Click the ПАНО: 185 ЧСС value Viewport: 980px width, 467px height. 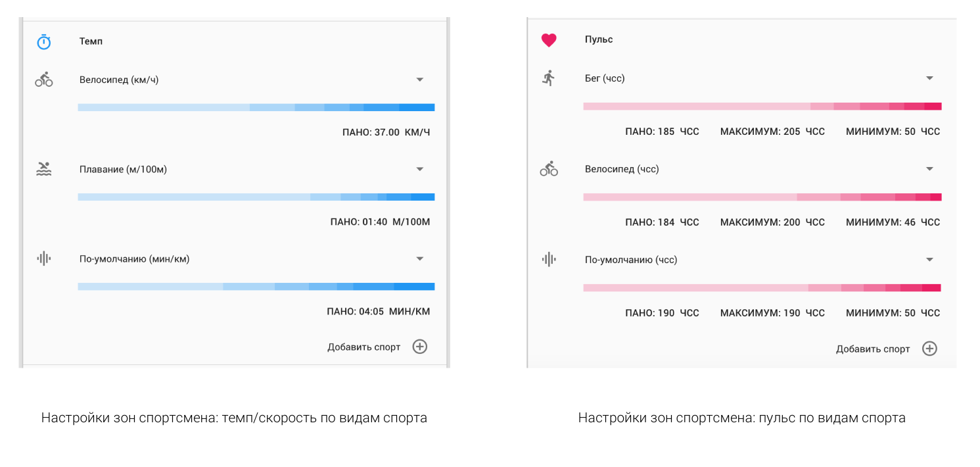(x=661, y=132)
